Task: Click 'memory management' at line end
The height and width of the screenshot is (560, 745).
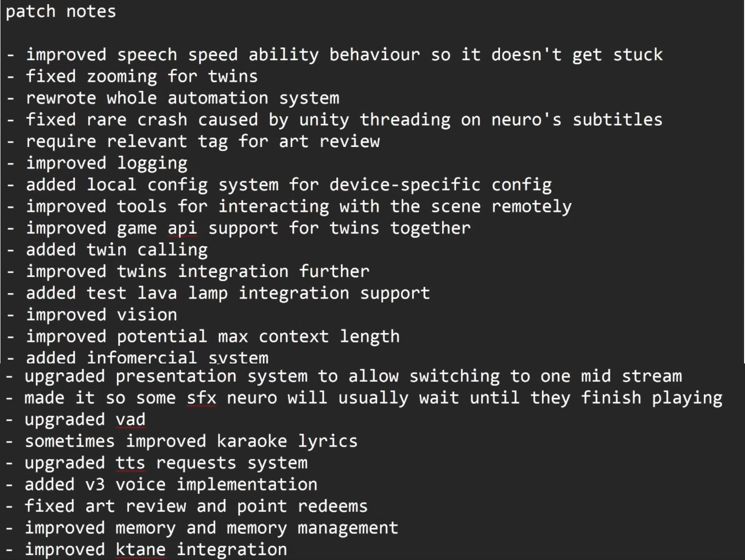Action: point(313,528)
